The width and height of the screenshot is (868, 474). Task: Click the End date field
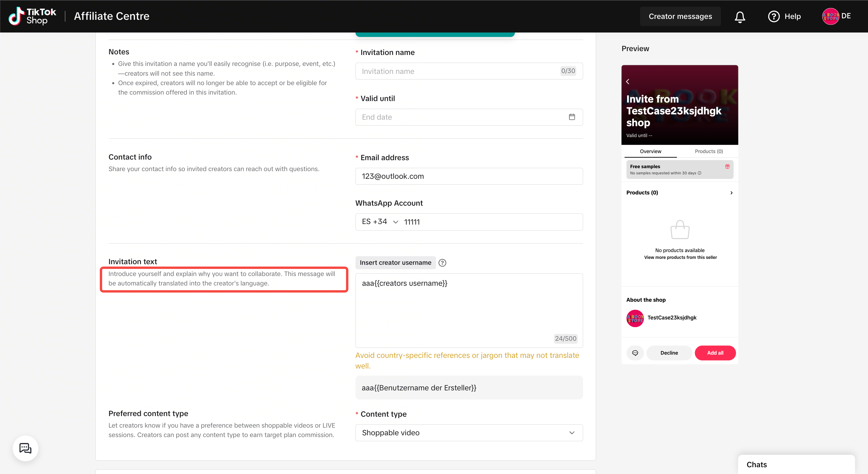click(x=469, y=117)
